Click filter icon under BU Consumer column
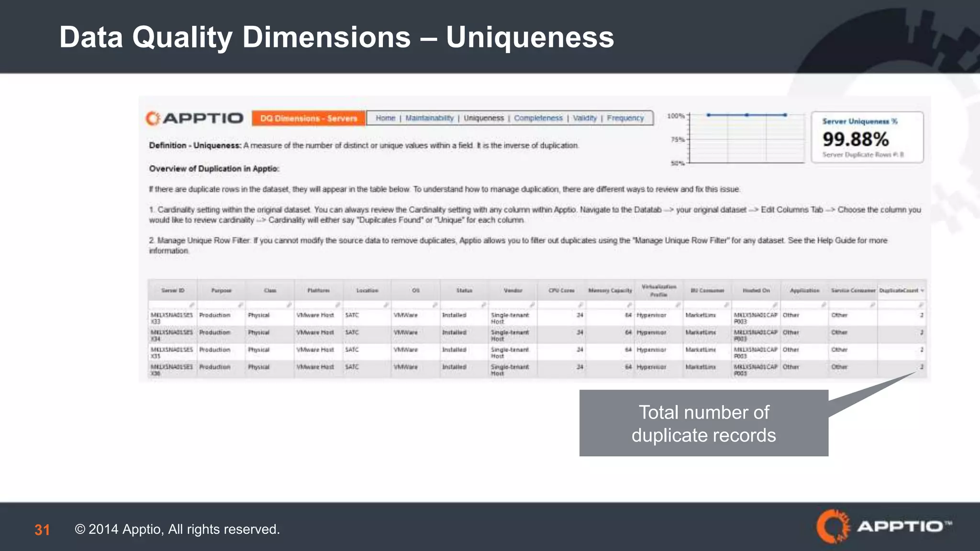The image size is (980, 551). pos(727,305)
